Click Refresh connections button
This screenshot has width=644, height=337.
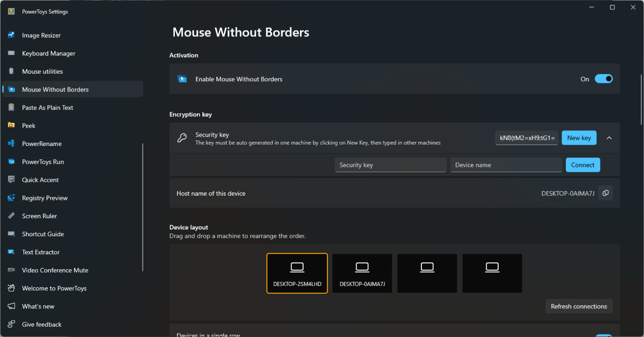[x=579, y=306]
